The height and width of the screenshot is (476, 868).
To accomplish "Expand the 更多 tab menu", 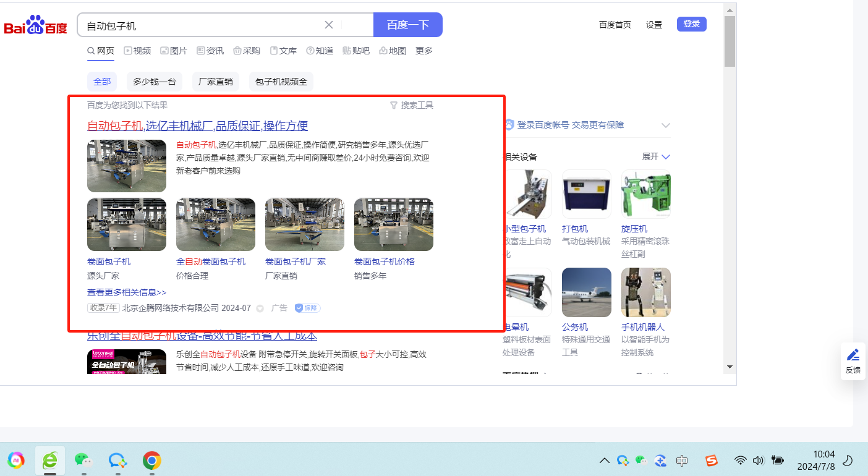I will pos(424,51).
